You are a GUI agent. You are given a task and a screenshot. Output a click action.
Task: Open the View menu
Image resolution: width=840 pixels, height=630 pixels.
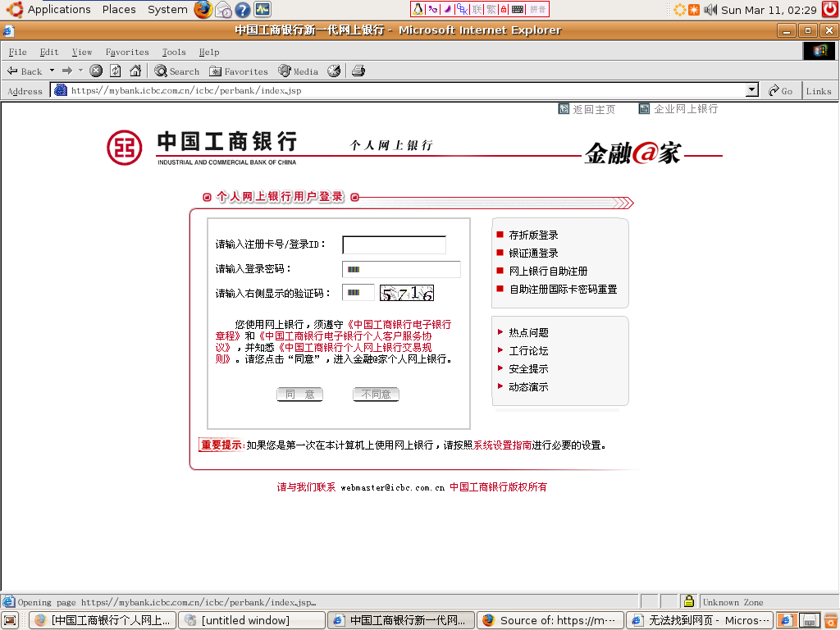pos(82,52)
